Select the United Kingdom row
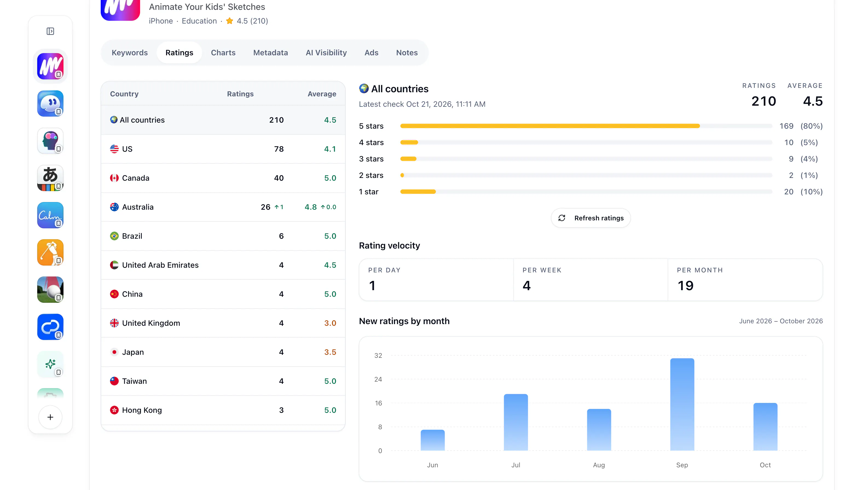This screenshot has height=490, width=868. [223, 323]
